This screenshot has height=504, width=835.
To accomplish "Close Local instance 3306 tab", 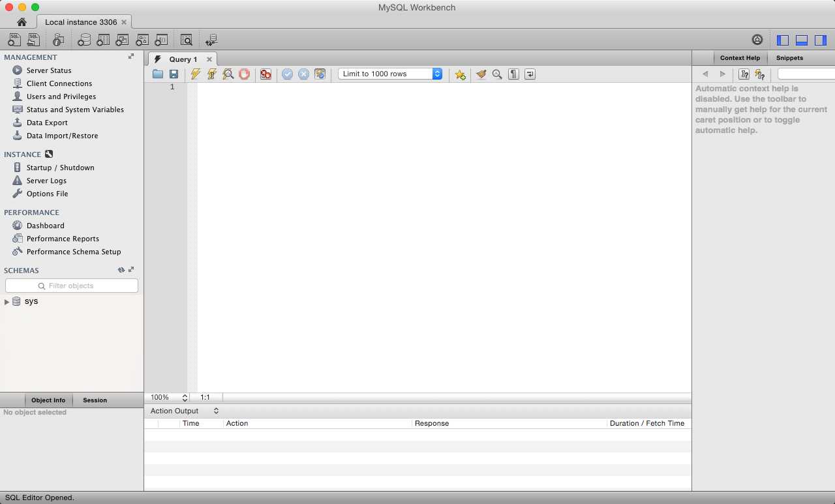I will pos(124,22).
